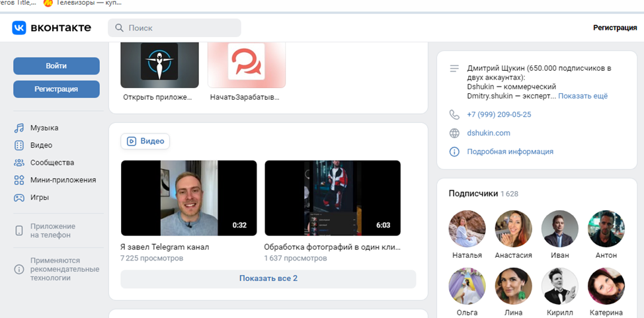
Task: Click the вконтакте wordmark
Action: coord(61,28)
